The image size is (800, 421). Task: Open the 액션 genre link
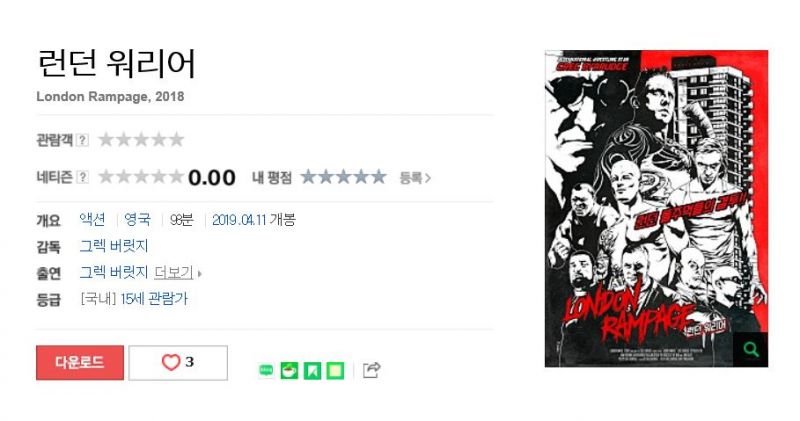pyautogui.click(x=92, y=220)
